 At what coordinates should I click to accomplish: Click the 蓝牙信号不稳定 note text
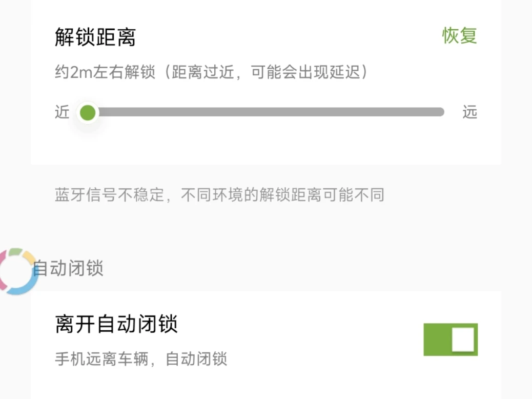coord(219,195)
